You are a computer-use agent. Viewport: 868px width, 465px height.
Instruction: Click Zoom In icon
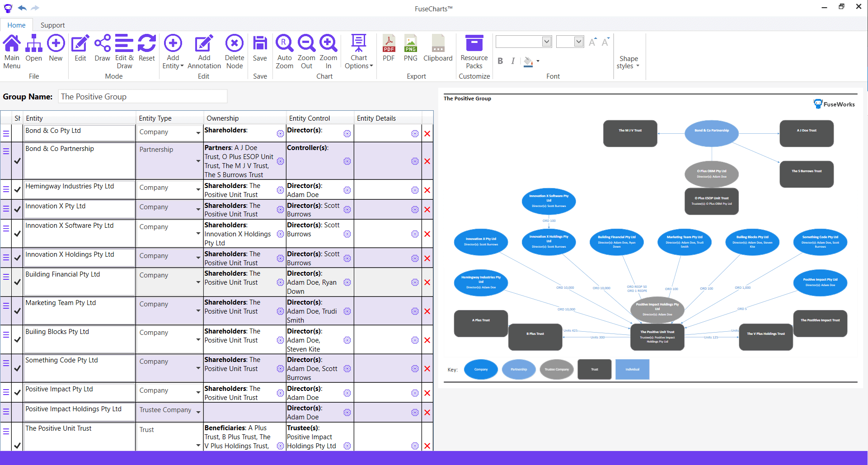[x=328, y=52]
